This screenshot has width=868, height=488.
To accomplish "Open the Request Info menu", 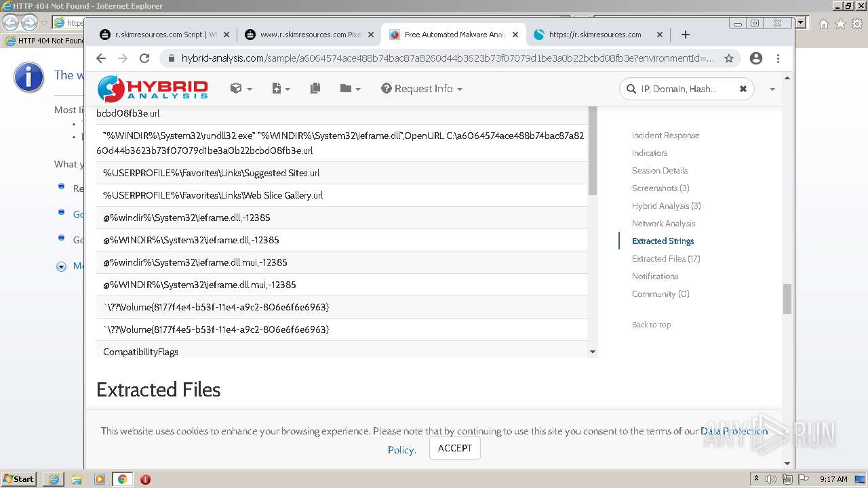I will pos(422,89).
